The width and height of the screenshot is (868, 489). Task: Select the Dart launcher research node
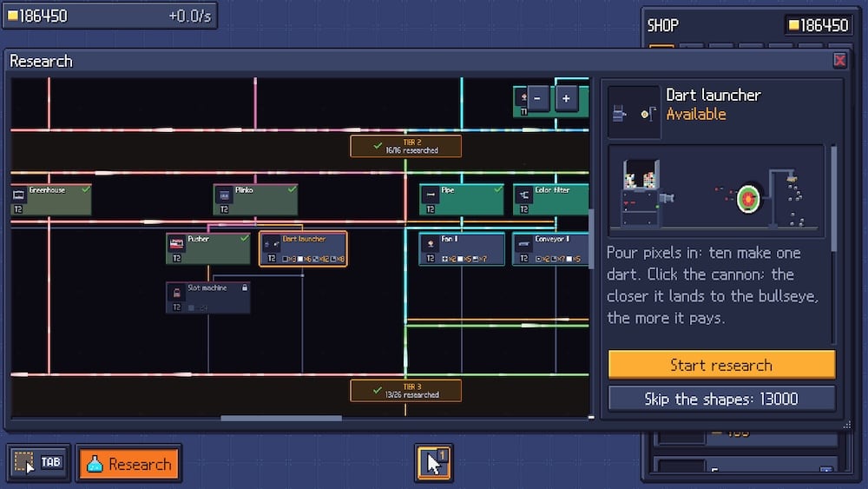pyautogui.click(x=303, y=248)
